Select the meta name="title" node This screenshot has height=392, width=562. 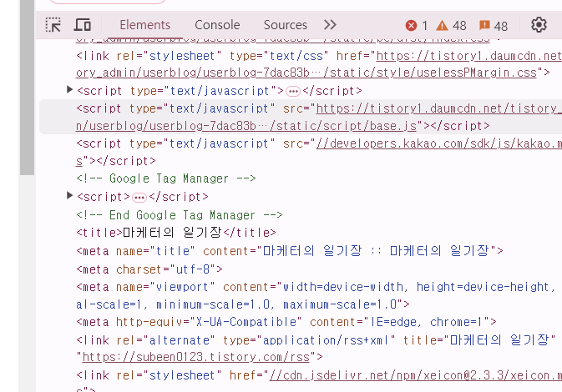click(290, 250)
